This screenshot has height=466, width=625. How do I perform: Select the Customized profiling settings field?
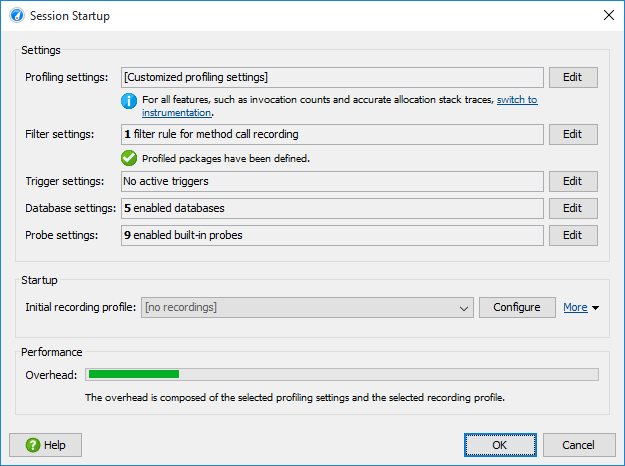332,77
